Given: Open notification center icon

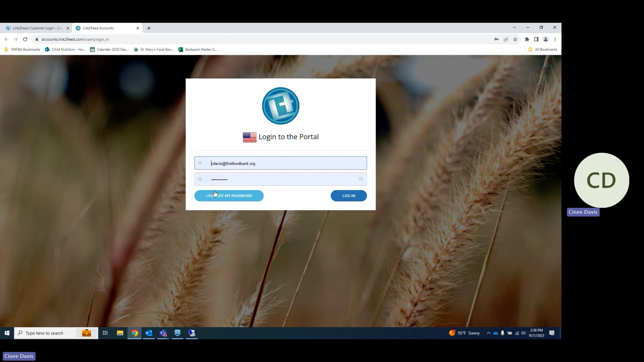Looking at the screenshot, I should point(552,333).
